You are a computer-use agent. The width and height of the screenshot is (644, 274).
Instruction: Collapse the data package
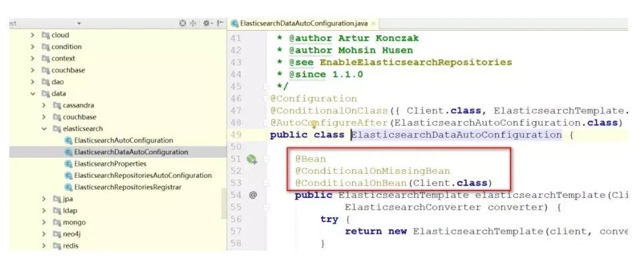[33, 94]
